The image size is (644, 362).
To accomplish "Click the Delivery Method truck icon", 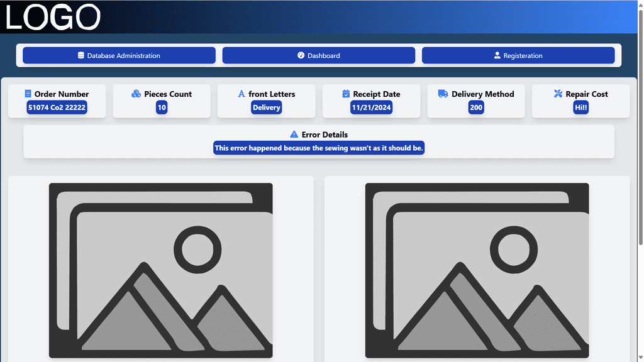I will click(443, 94).
